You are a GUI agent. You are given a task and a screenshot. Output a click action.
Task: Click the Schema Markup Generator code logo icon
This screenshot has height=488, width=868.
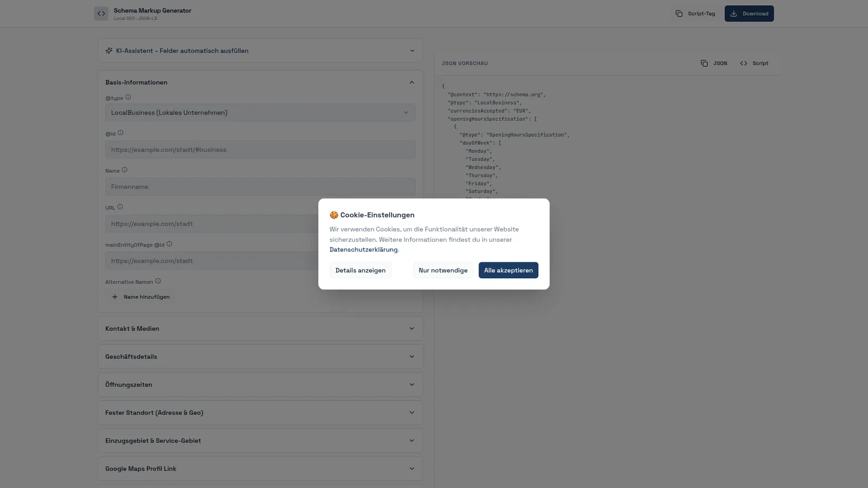click(101, 14)
